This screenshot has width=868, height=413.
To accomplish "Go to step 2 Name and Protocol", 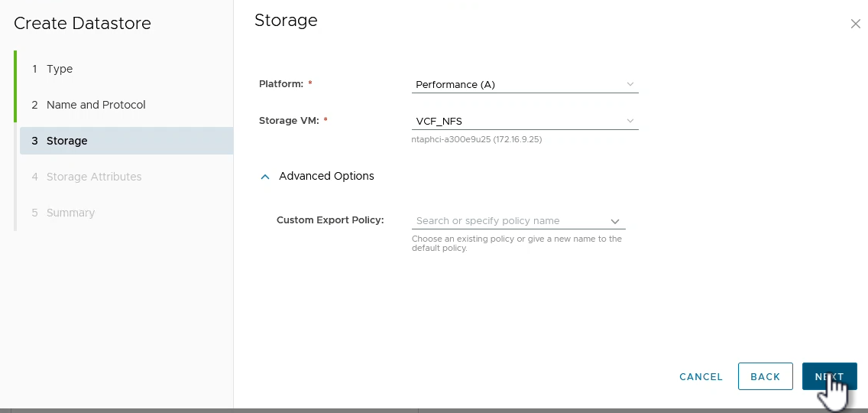I will [x=96, y=105].
